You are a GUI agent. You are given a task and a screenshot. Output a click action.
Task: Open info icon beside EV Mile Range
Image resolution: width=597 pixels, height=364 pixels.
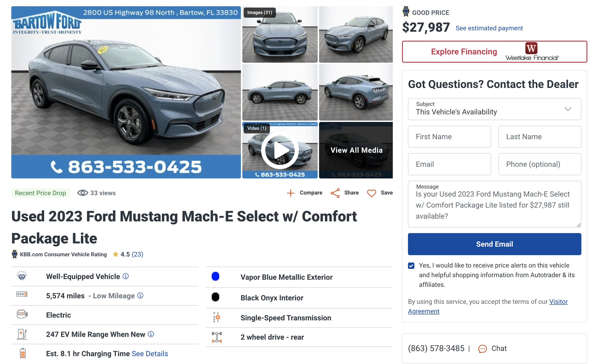point(151,334)
